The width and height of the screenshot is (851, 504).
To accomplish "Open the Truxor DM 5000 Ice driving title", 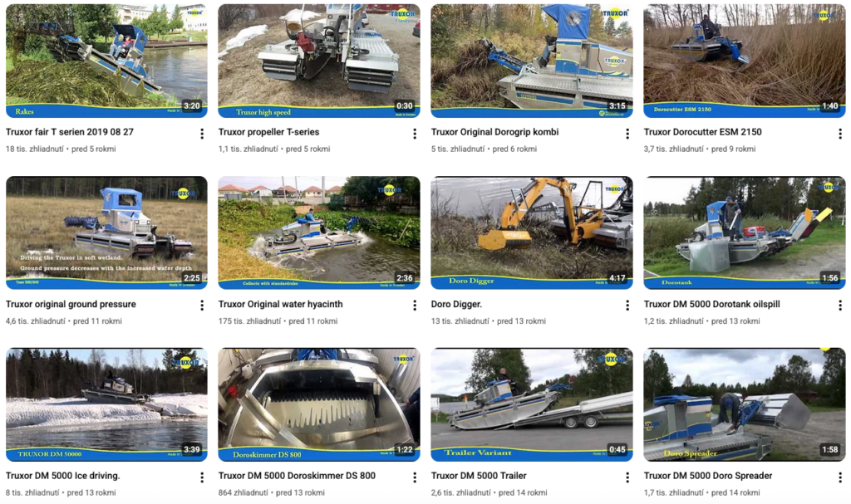I will point(63,476).
